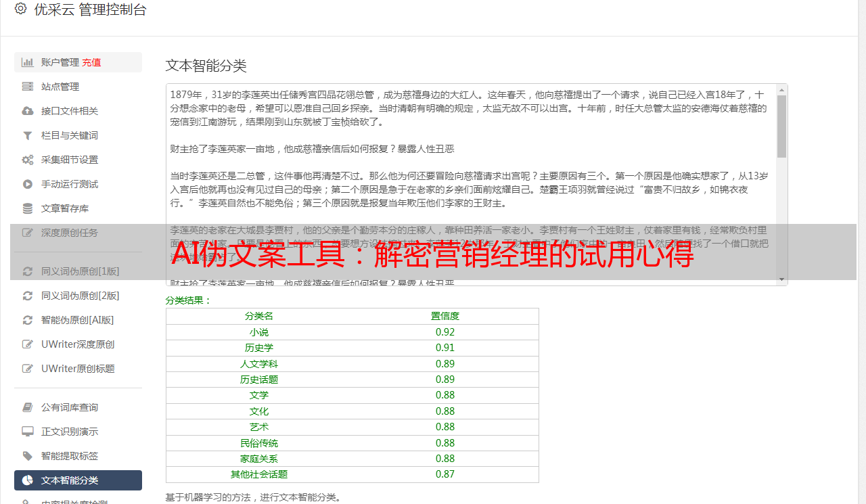Select the 小说 category cell
Viewport: 866px width, 504px height.
coord(259,332)
